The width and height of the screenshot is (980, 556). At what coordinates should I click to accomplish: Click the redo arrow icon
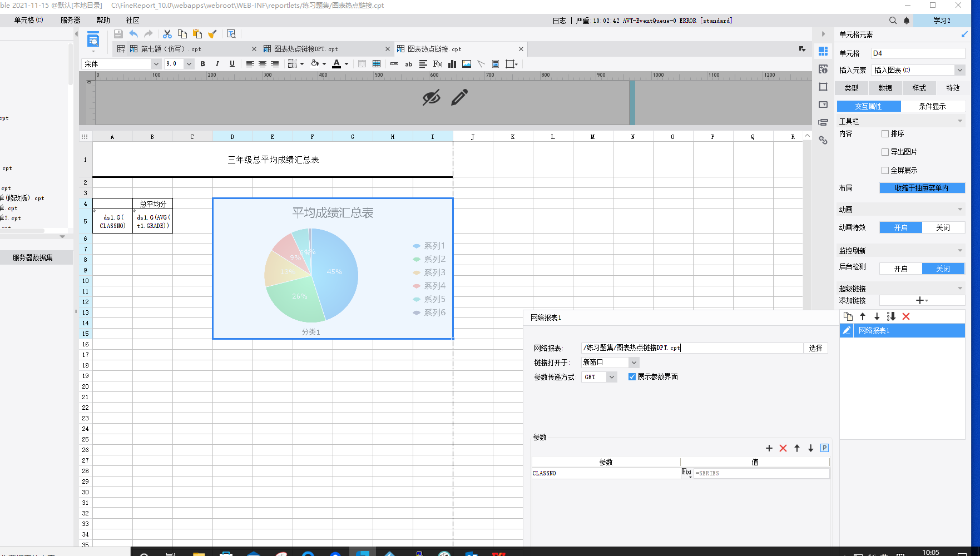tap(148, 34)
